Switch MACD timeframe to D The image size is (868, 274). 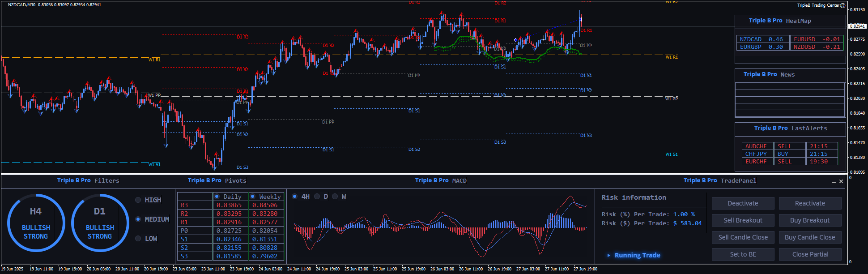[x=317, y=197]
